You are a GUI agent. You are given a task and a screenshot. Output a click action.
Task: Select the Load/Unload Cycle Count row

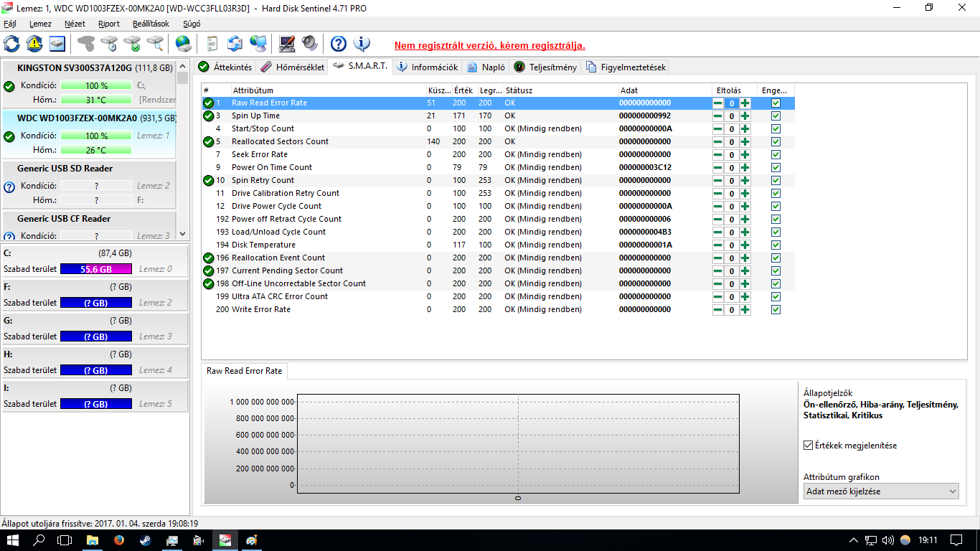[498, 232]
